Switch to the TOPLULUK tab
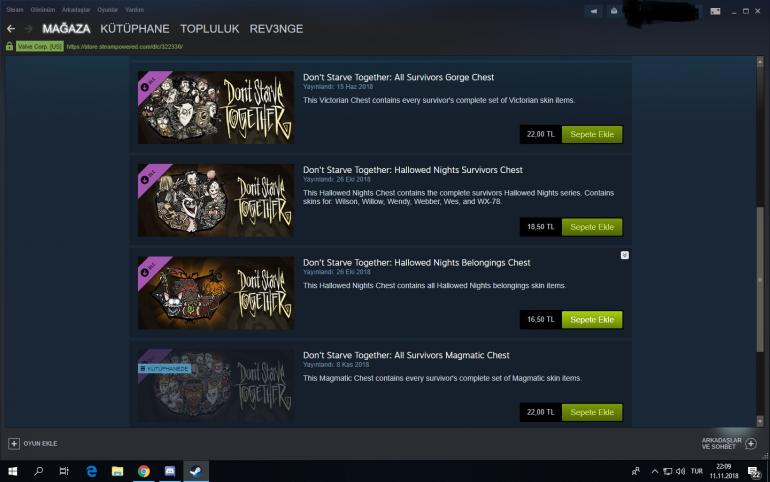770x482 pixels. tap(210, 29)
